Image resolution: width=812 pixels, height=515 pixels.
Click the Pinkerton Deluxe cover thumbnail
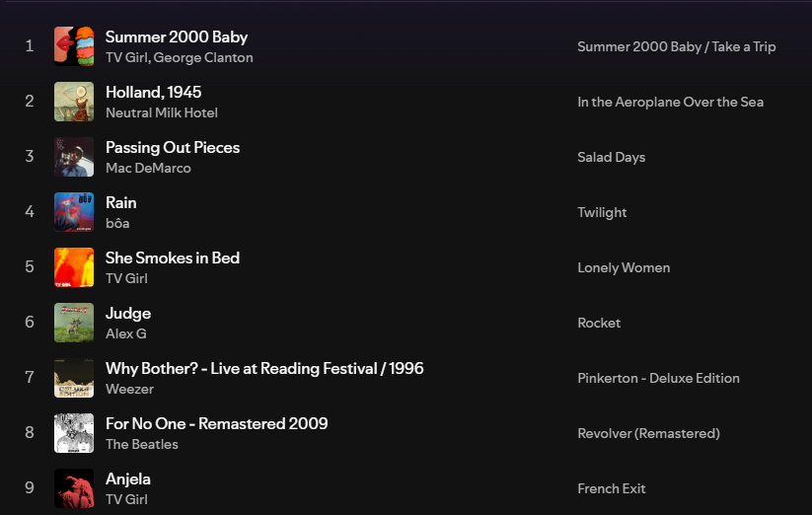pyautogui.click(x=74, y=378)
